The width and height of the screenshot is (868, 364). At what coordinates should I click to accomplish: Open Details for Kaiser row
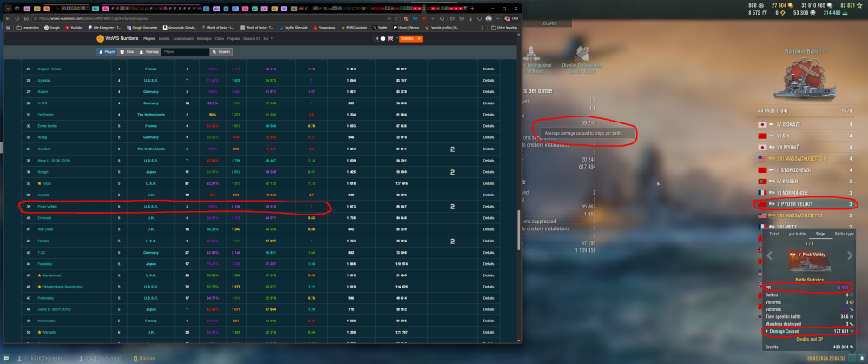pos(488,92)
